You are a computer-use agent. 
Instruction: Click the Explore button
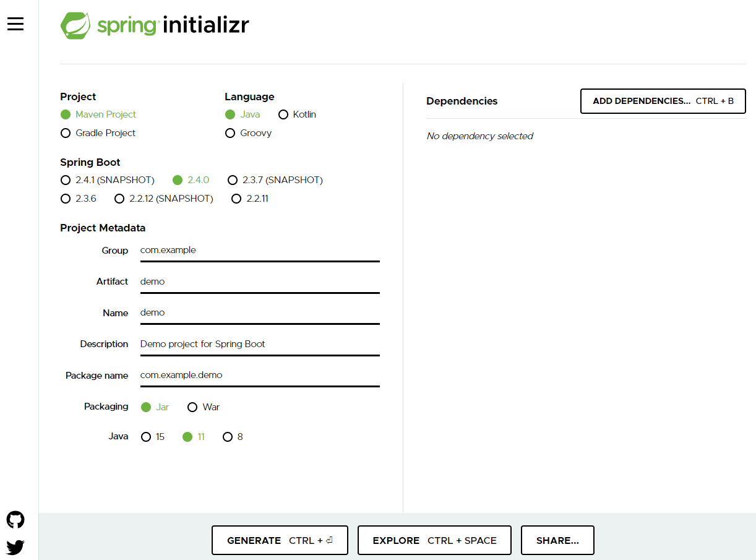click(x=435, y=540)
